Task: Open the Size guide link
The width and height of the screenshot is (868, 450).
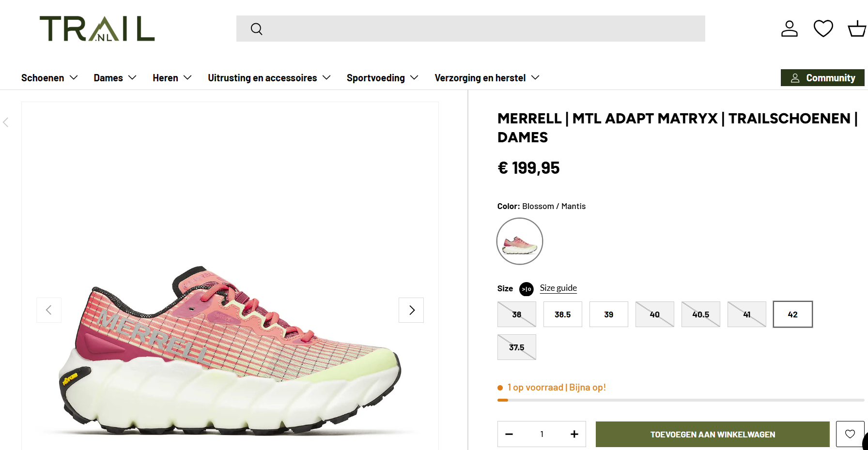Action: pos(558,288)
